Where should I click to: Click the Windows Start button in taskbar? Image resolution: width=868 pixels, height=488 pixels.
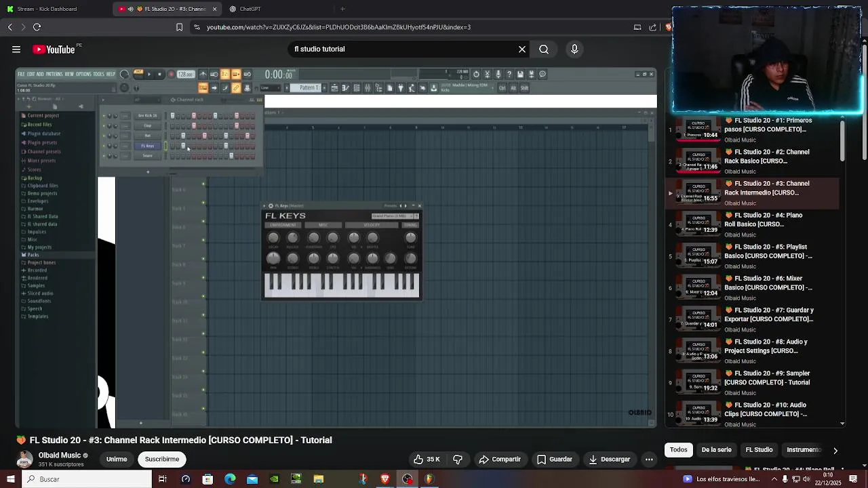point(11,479)
